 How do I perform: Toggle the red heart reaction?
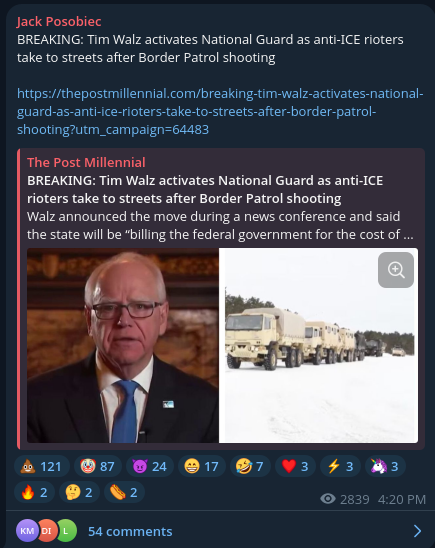tap(295, 466)
